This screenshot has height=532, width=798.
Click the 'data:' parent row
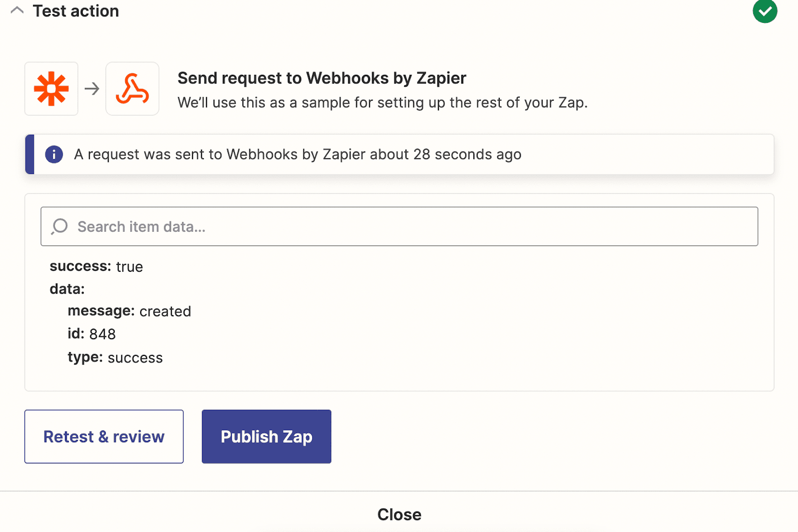click(67, 289)
